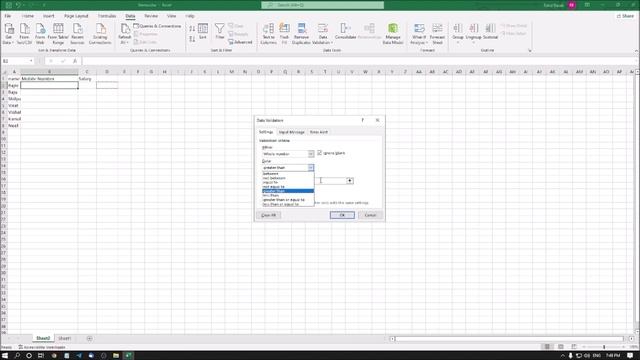Select the Sheet1 tab
The image size is (640, 360).
(x=64, y=338)
